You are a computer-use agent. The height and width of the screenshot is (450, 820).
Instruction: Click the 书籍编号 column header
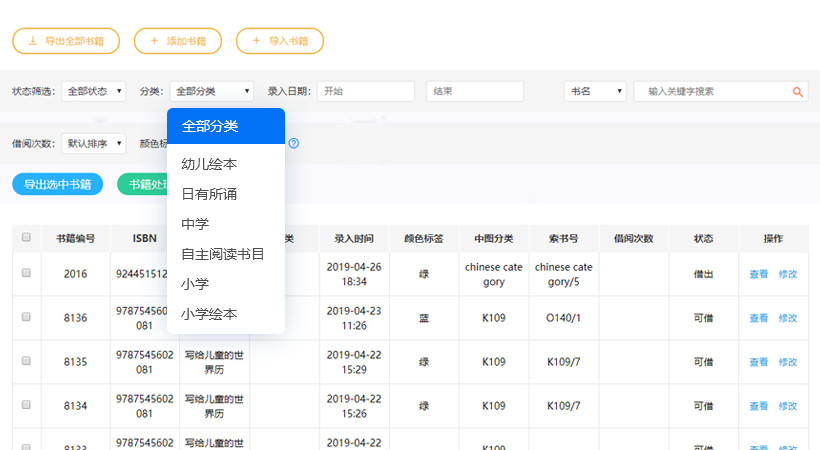pyautogui.click(x=75, y=239)
